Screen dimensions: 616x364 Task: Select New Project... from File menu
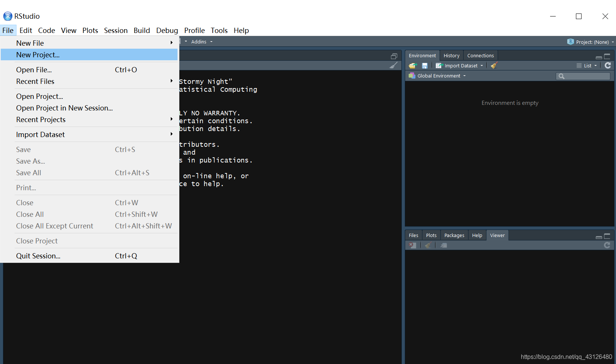tap(89, 55)
